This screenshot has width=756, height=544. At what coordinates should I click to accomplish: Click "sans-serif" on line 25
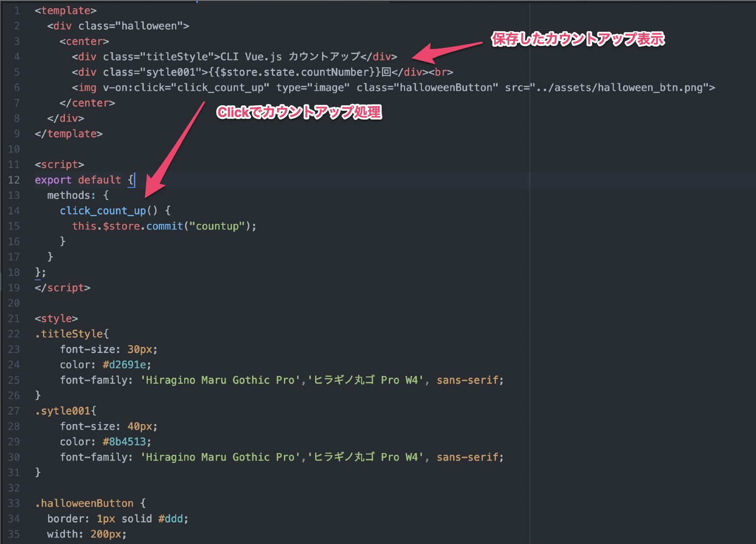tap(467, 380)
